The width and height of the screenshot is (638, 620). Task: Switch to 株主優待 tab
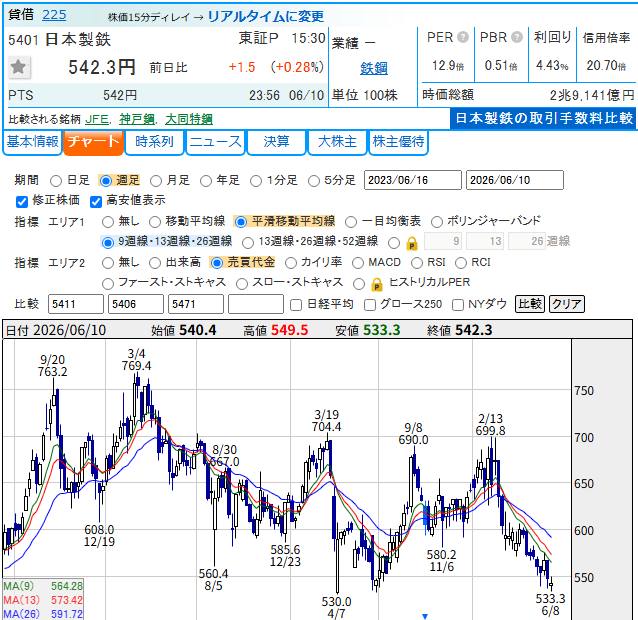point(398,142)
